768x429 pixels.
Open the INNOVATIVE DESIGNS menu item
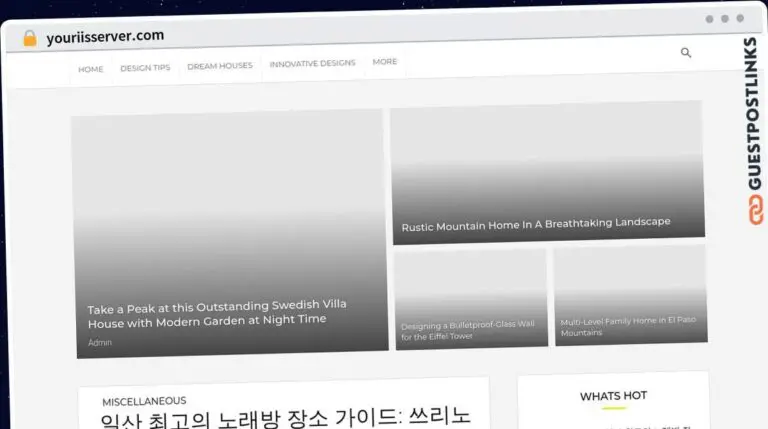(312, 64)
